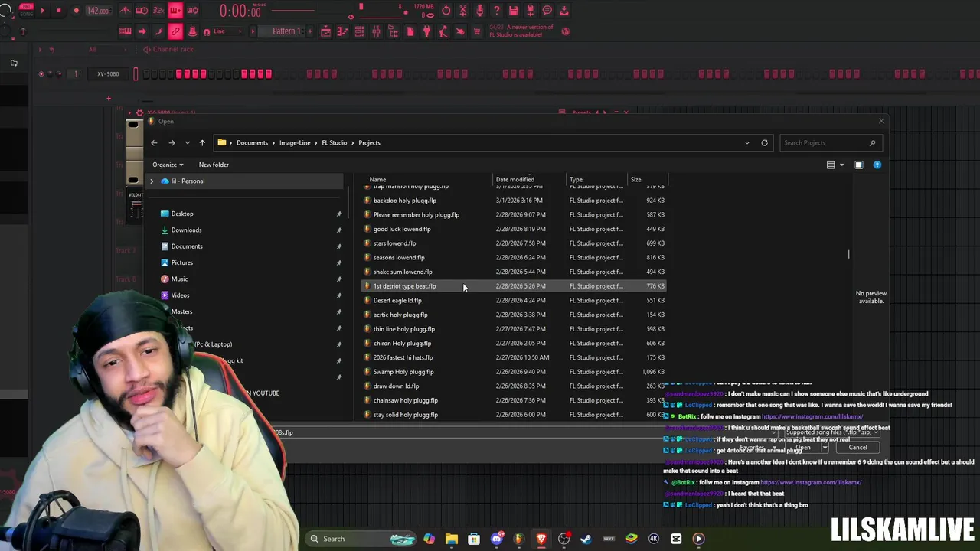Open Downloads in the navigation pane
This screenshot has height=551, width=980.
tap(186, 230)
